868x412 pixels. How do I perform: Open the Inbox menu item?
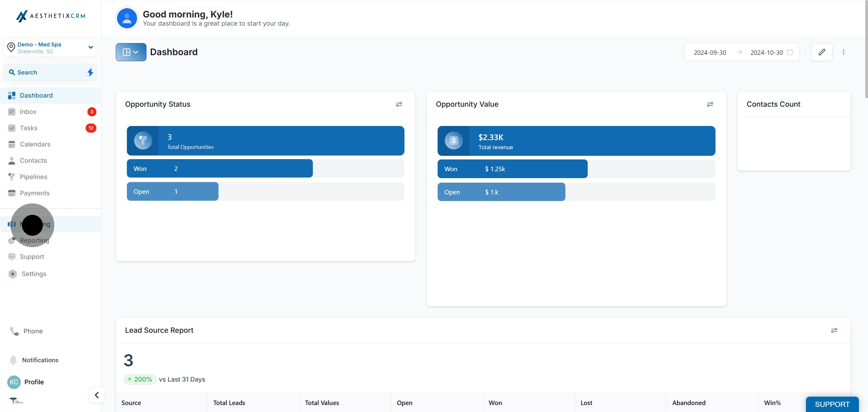[28, 112]
